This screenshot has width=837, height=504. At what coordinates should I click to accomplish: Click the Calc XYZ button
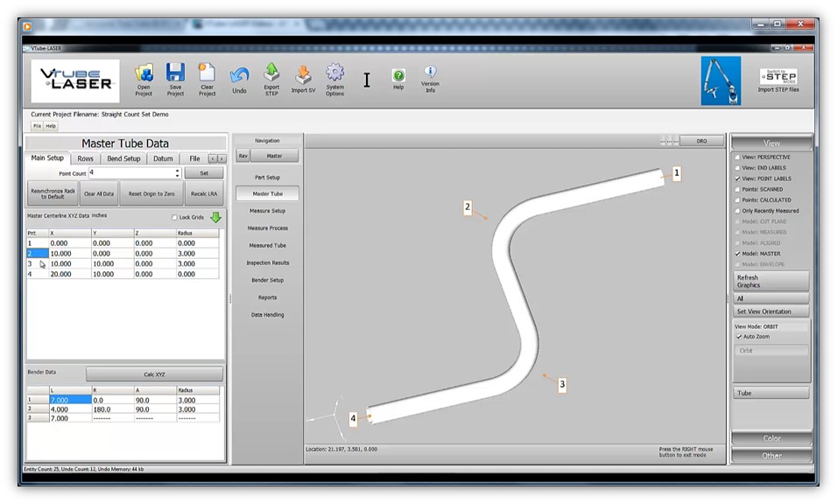154,374
